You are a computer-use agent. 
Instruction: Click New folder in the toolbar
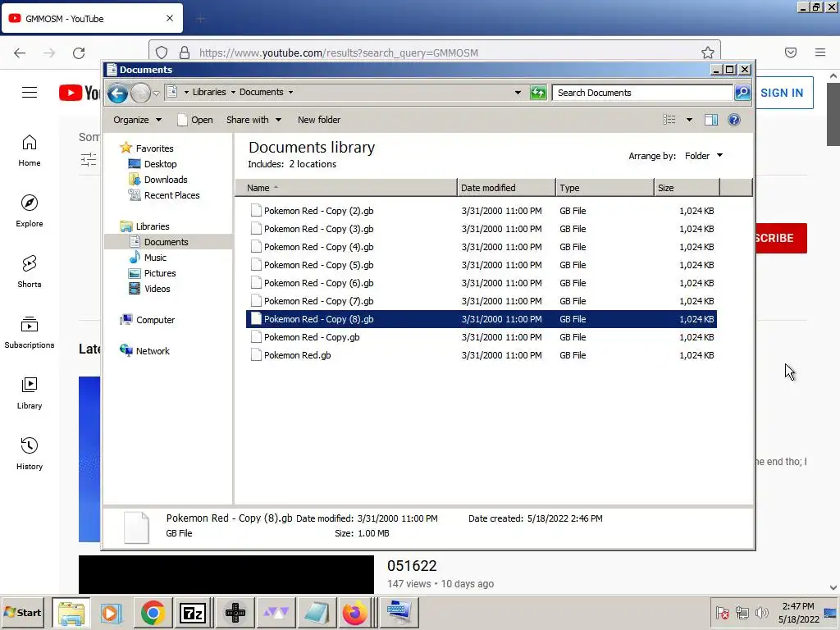pos(319,120)
